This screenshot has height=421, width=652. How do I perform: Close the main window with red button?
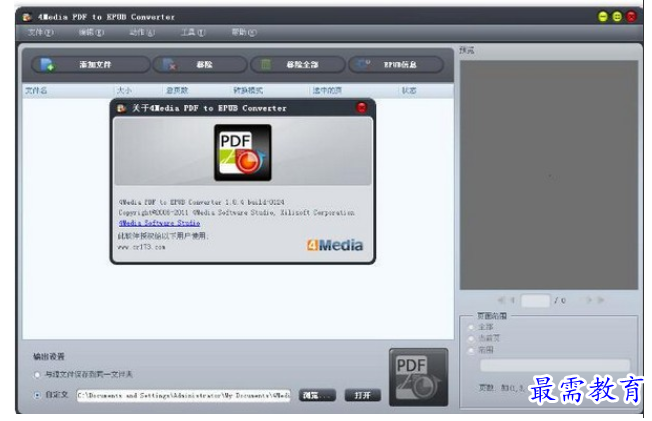tap(631, 17)
